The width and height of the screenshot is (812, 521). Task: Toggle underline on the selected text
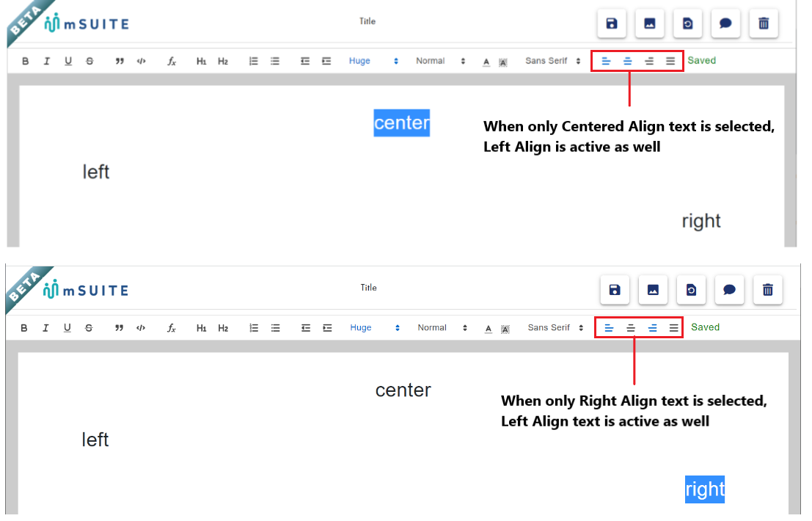[x=67, y=61]
